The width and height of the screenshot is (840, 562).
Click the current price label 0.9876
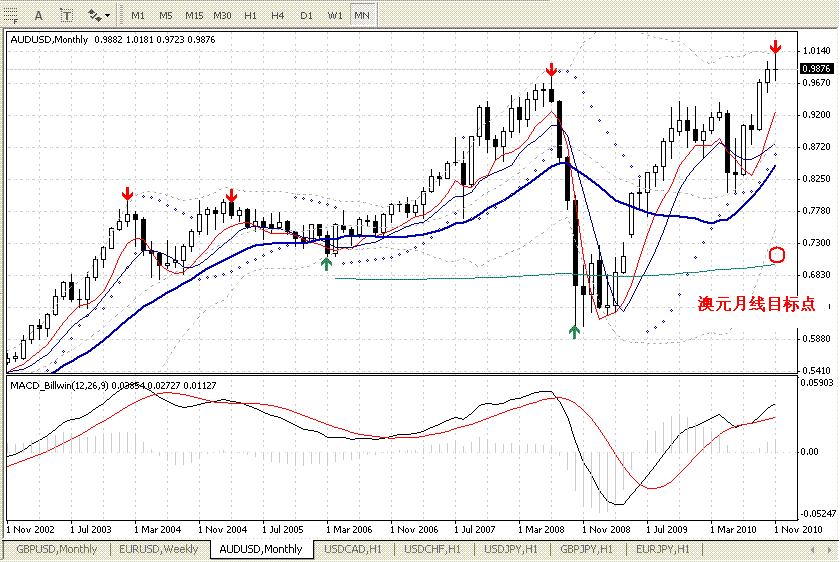point(816,68)
